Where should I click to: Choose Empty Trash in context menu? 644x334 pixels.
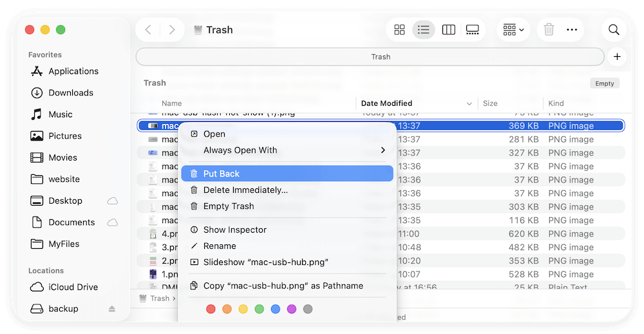[287, 206]
